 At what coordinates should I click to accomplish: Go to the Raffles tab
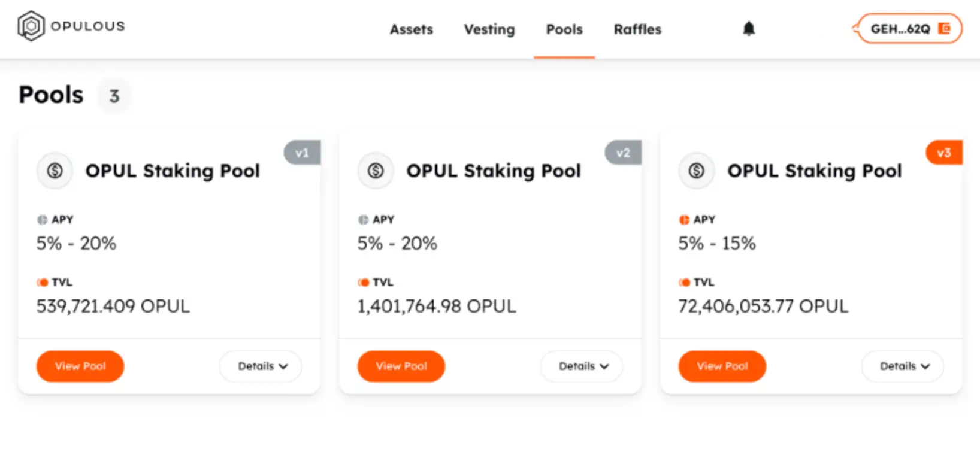tap(637, 29)
